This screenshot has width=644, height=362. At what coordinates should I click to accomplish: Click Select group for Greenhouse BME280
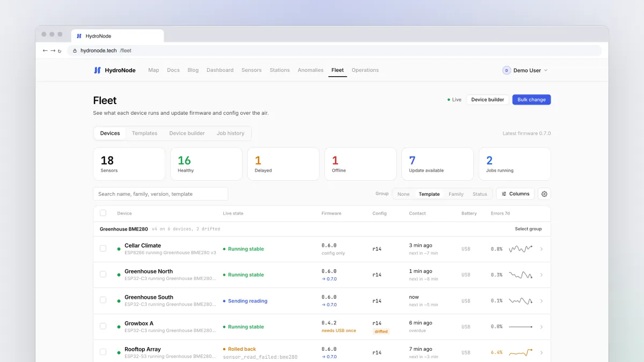(x=528, y=229)
